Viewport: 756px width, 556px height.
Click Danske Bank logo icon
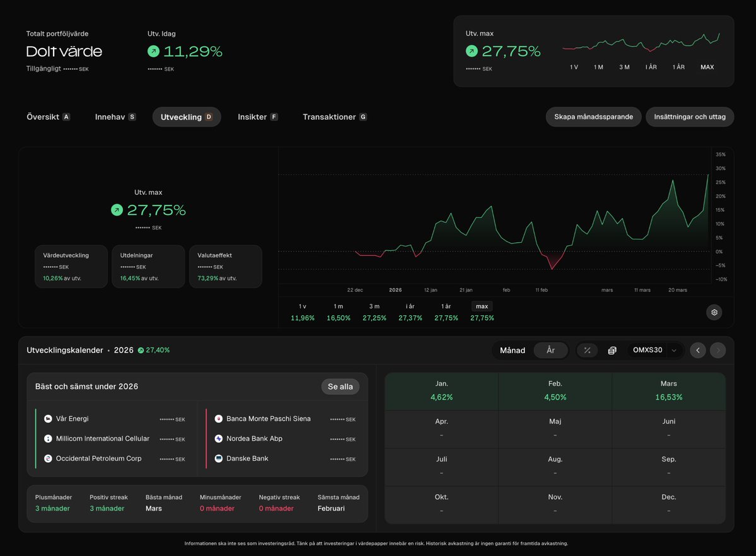pyautogui.click(x=218, y=458)
